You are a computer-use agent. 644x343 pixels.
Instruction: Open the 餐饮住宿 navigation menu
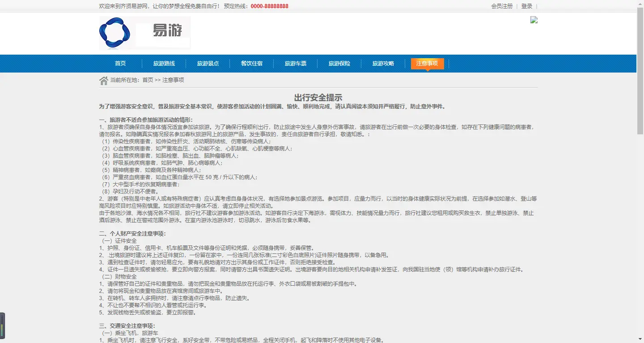251,64
